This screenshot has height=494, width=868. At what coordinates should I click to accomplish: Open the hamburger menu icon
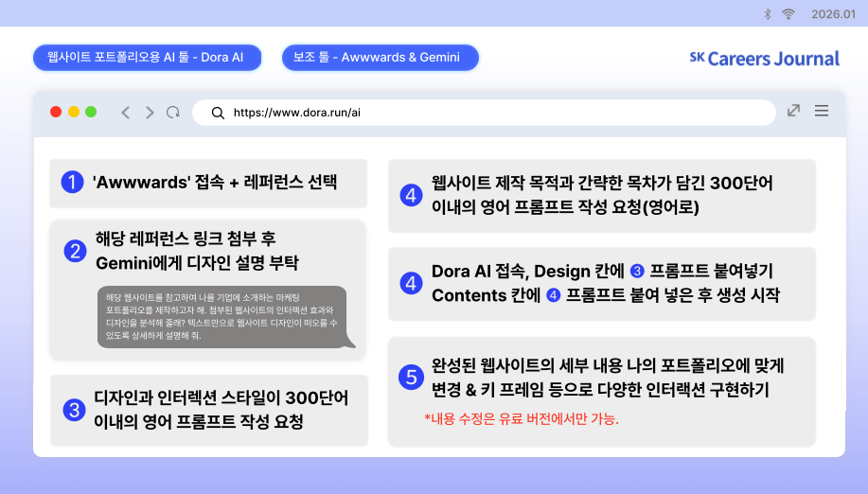click(822, 111)
